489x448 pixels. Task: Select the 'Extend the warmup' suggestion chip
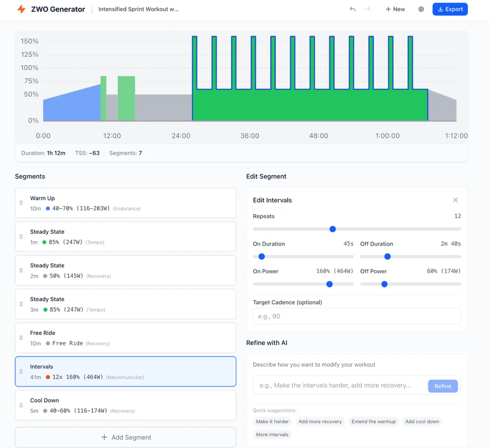(x=374, y=422)
